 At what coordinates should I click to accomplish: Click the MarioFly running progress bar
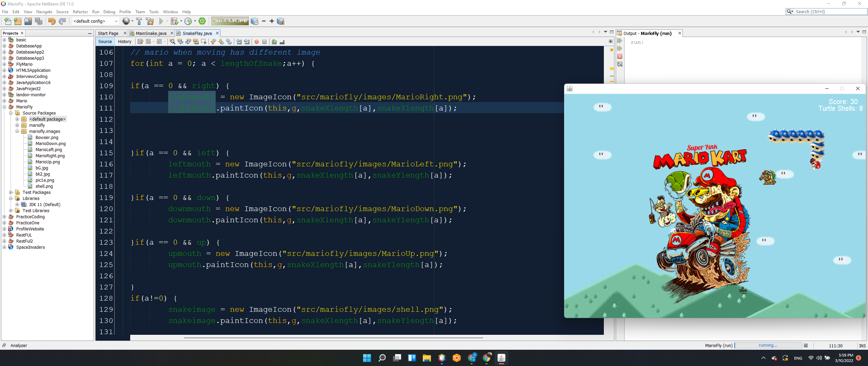point(768,346)
